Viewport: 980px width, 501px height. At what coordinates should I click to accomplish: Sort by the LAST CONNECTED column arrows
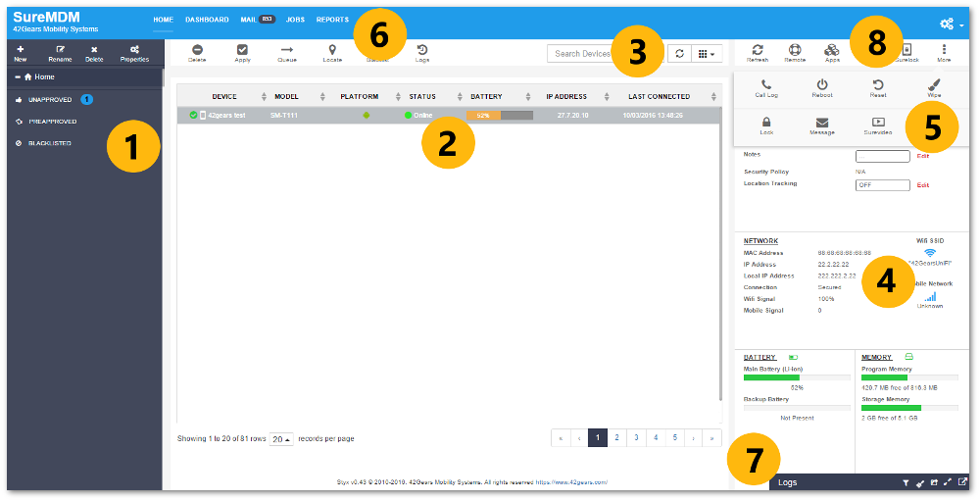click(713, 97)
